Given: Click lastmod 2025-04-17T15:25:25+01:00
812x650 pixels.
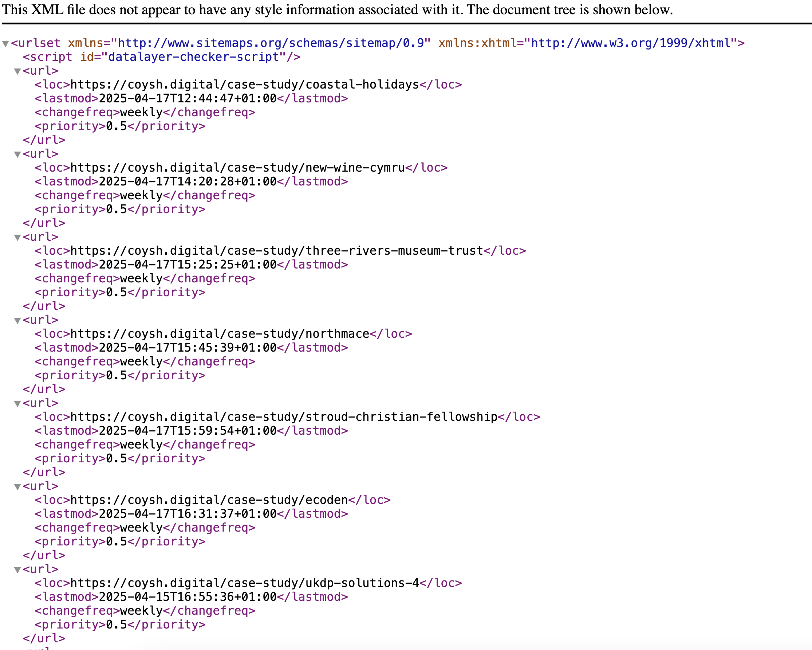Looking at the screenshot, I should coord(188,265).
